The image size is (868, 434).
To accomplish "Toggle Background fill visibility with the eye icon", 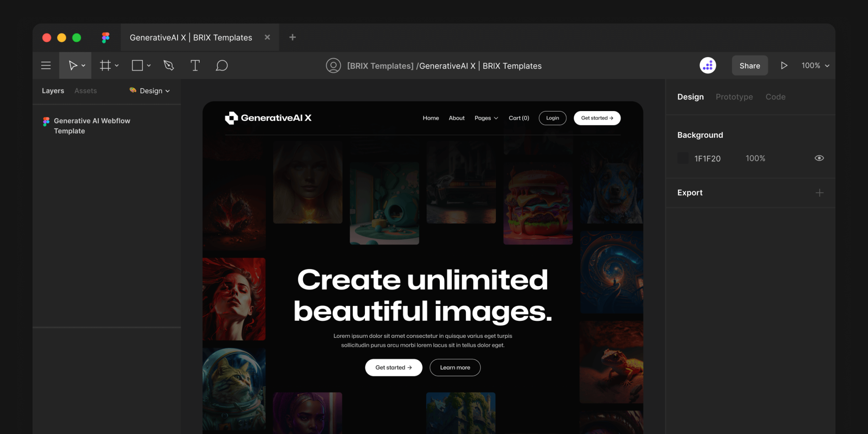I will click(819, 158).
